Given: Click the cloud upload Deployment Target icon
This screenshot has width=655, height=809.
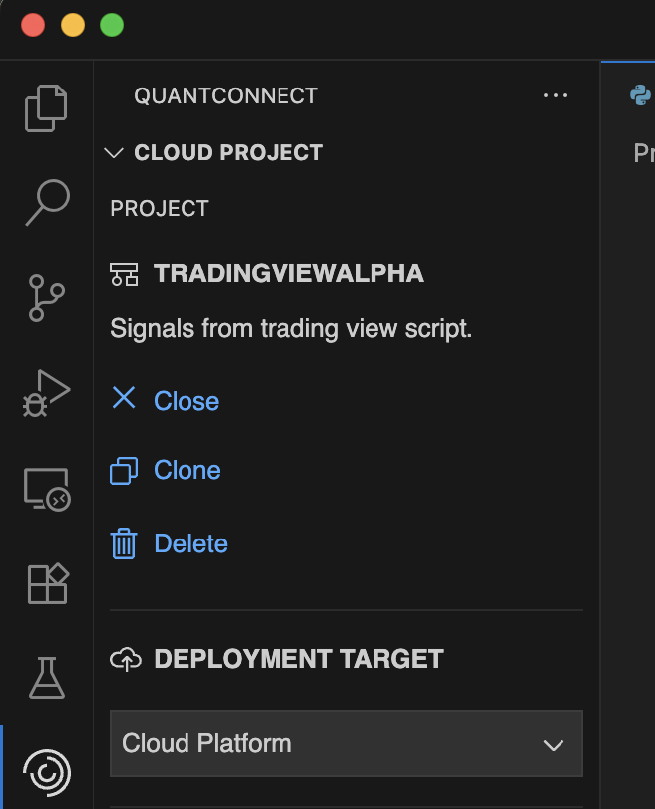Looking at the screenshot, I should click(x=124, y=659).
